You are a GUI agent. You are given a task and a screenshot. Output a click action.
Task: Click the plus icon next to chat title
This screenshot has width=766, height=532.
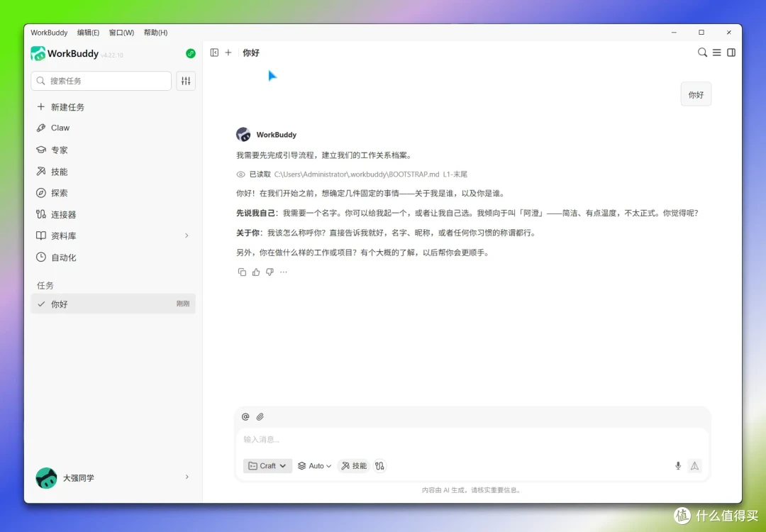(x=228, y=52)
